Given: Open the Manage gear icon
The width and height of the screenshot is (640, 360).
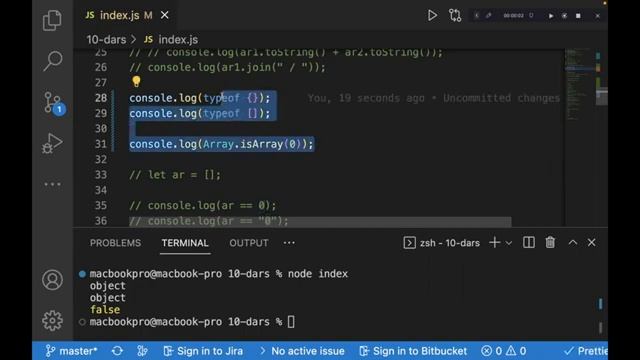Looking at the screenshot, I should pyautogui.click(x=52, y=320).
